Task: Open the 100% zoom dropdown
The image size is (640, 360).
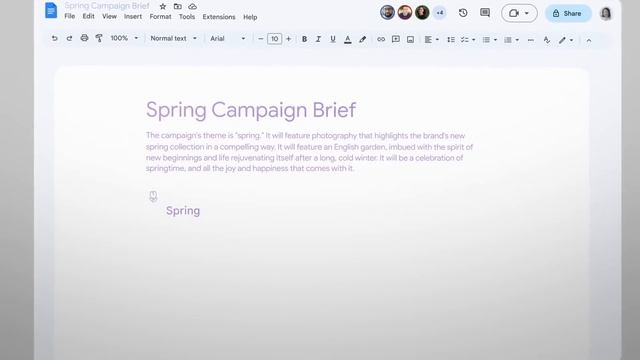Action: [124, 38]
